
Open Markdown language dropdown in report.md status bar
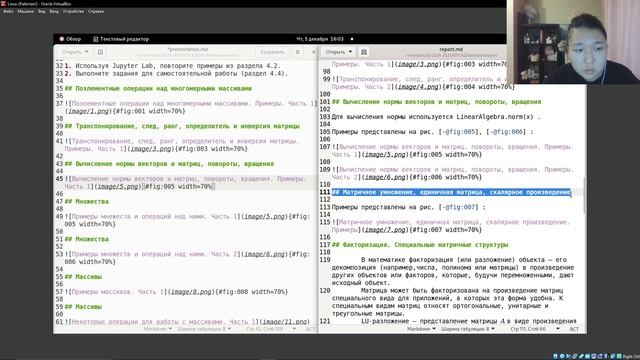pos(421,329)
